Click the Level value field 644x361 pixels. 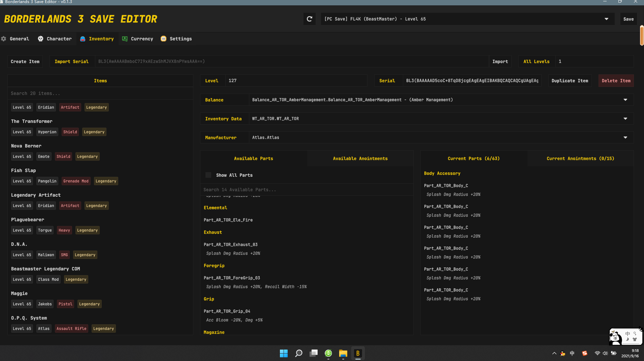296,80
